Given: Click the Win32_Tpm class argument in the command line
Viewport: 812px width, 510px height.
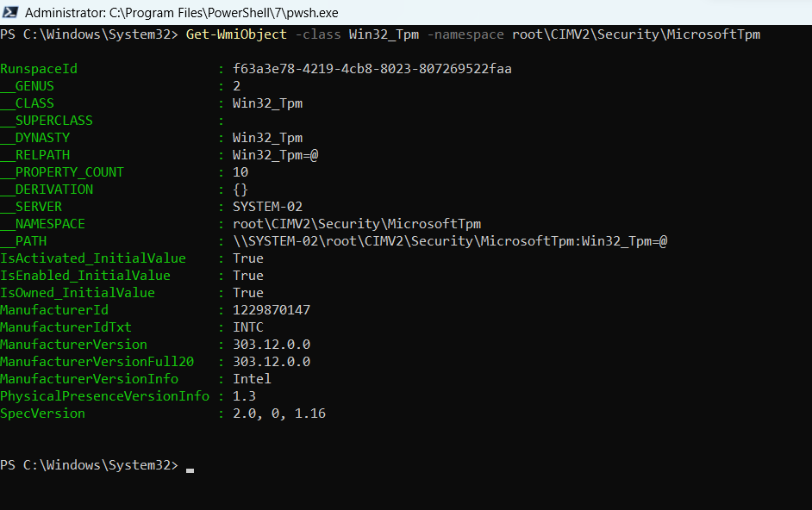Looking at the screenshot, I should pos(384,34).
